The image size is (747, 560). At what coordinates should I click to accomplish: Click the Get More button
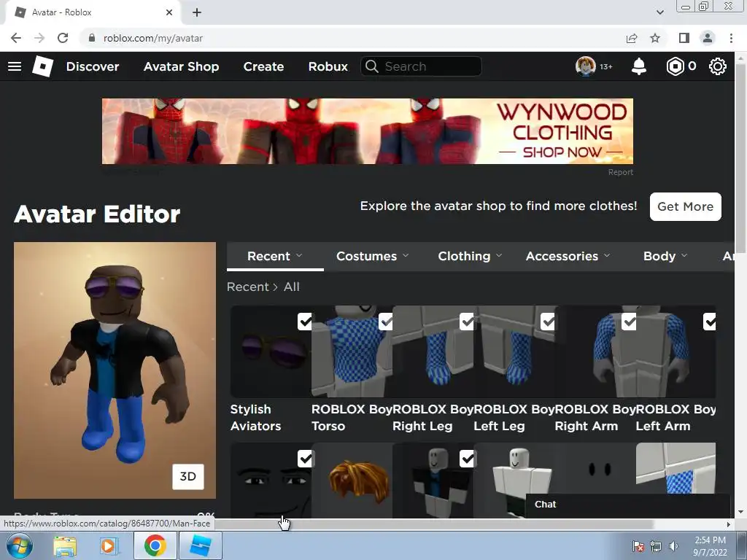[685, 206]
